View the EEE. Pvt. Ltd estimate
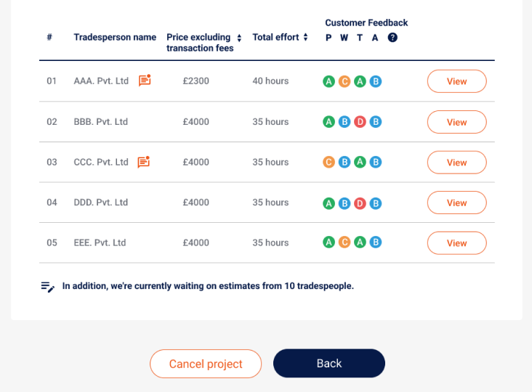 456,243
